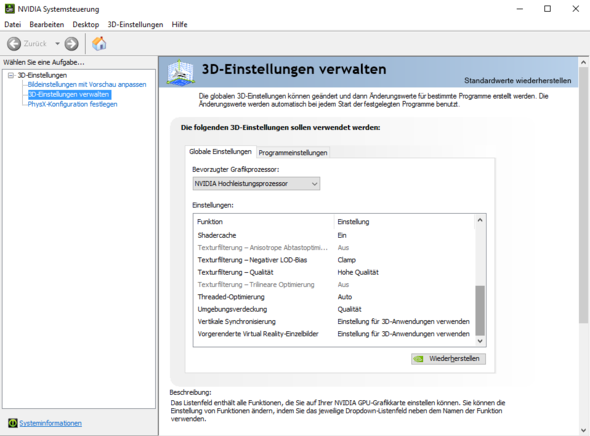Viewport: 590px width, 436px height.
Task: Open the Systeminformationen link
Action: pyautogui.click(x=50, y=423)
